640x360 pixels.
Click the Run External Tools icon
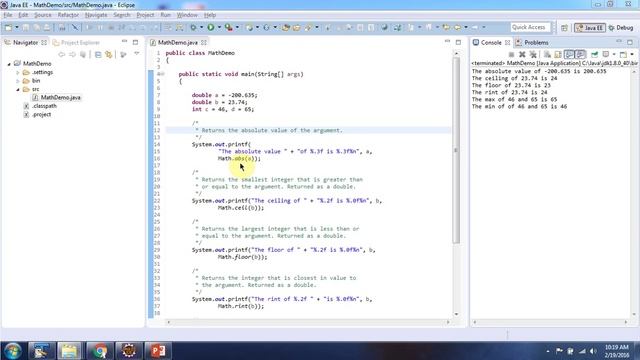[x=229, y=27]
